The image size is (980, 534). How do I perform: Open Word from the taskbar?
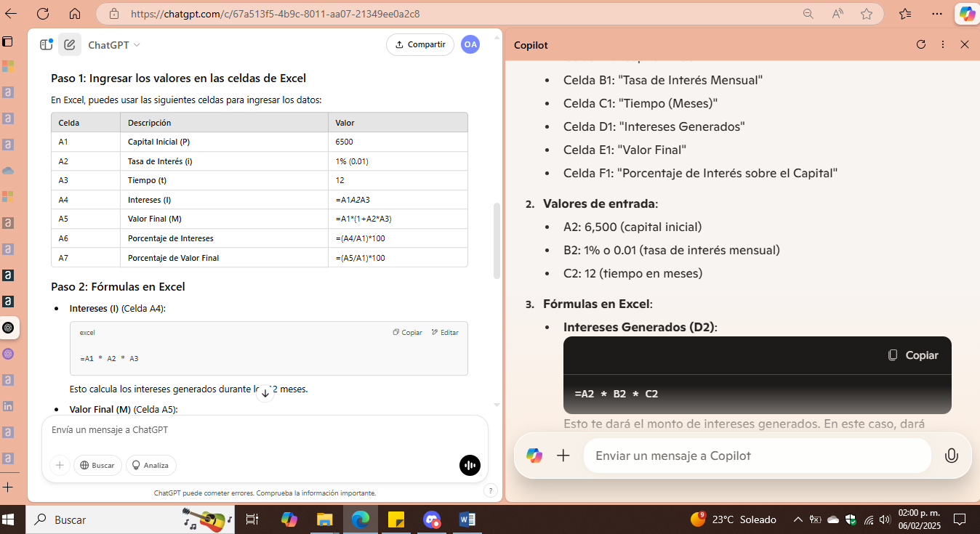467,519
